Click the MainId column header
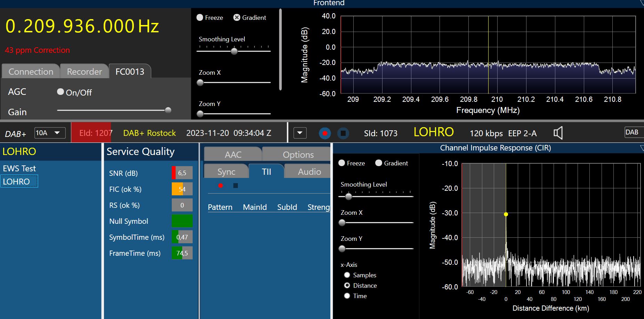This screenshot has height=319, width=644. 255,207
